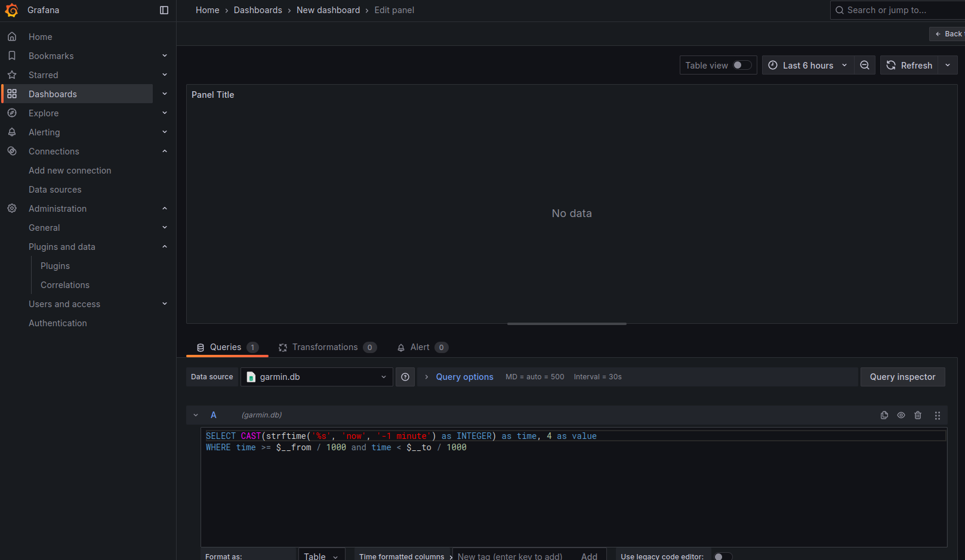Image resolution: width=965 pixels, height=560 pixels.
Task: Open the refresh interval dropdown arrow
Action: click(948, 66)
